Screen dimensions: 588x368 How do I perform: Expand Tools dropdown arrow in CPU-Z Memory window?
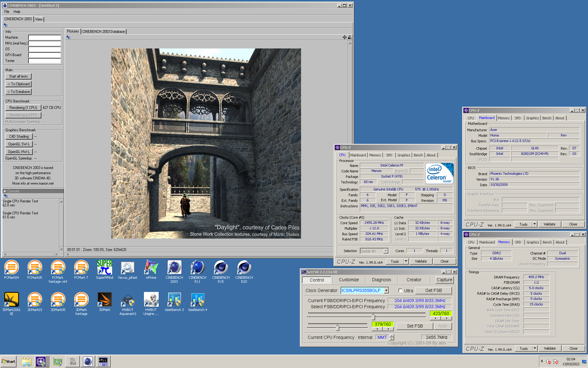(535, 348)
